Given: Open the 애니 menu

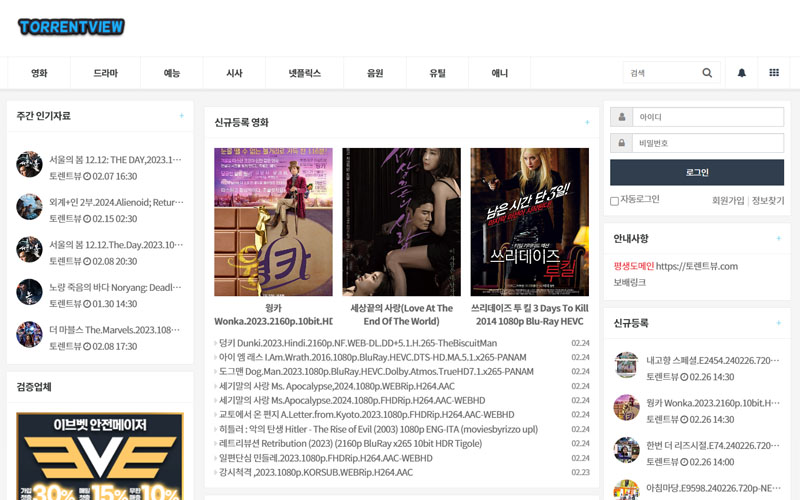Looking at the screenshot, I should 499,73.
